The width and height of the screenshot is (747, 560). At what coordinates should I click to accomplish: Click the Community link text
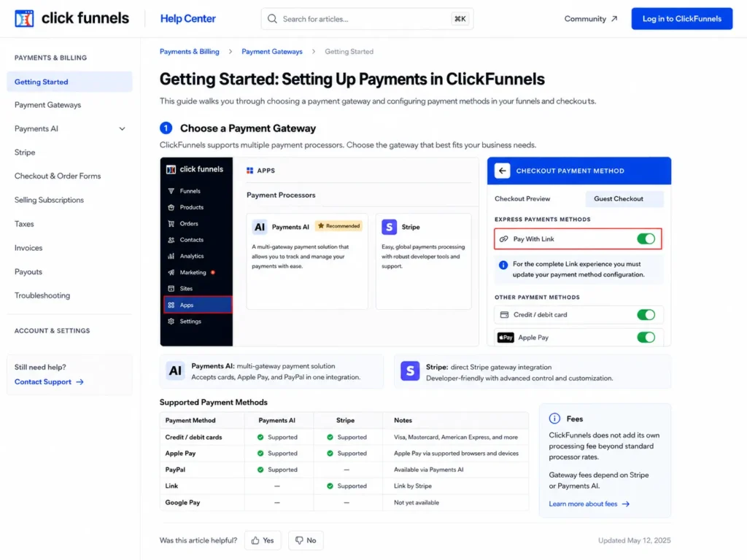coord(585,18)
